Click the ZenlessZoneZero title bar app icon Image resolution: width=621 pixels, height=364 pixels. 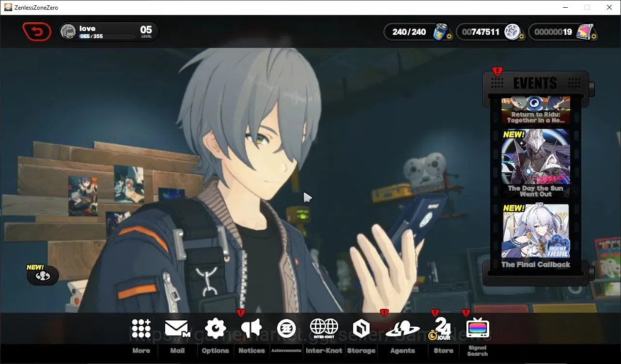click(x=8, y=7)
